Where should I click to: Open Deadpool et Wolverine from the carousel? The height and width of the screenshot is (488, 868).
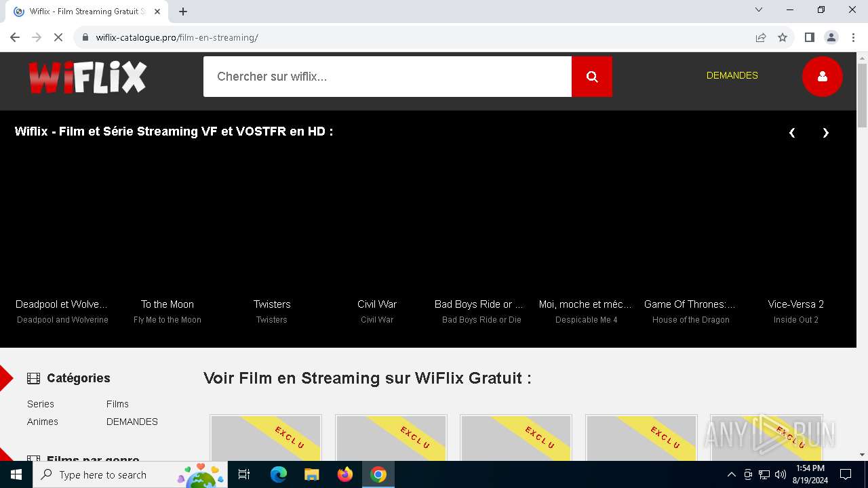(62, 304)
